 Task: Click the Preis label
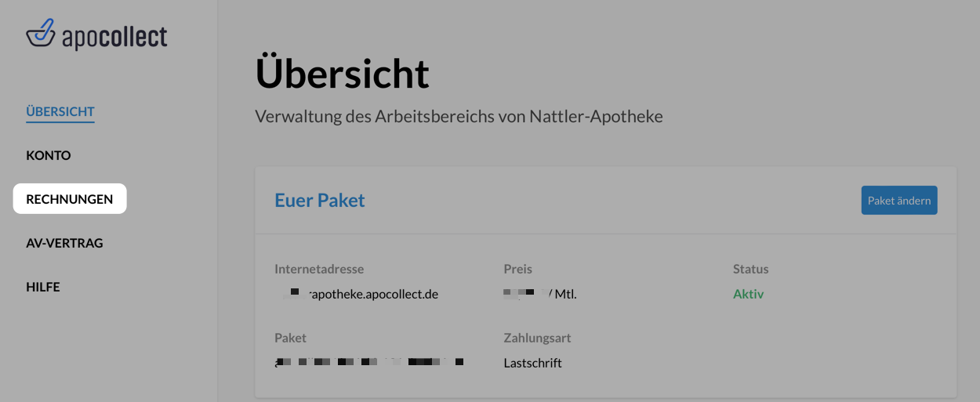point(517,269)
